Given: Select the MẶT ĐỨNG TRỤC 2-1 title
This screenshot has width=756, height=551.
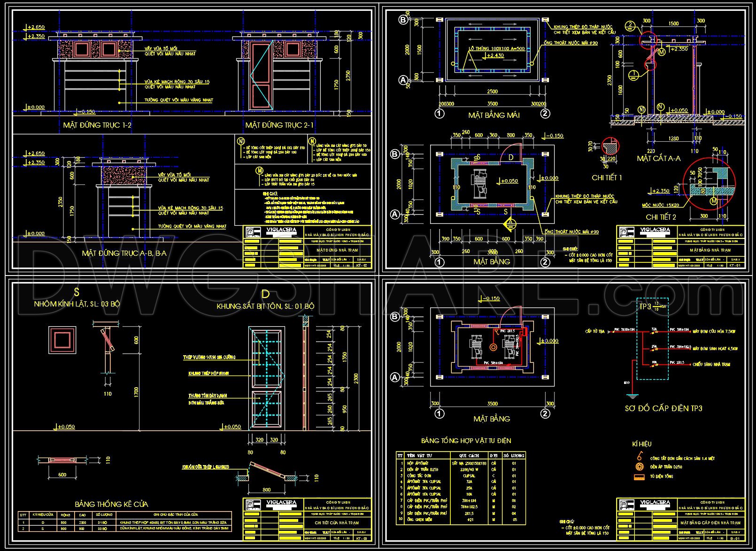Looking at the screenshot, I should [x=279, y=125].
